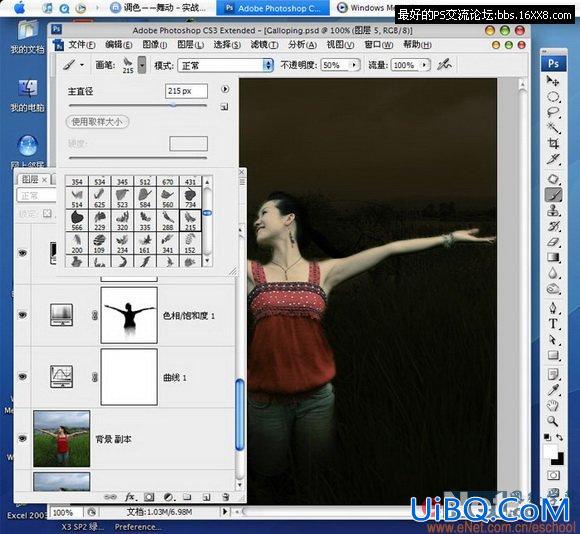The width and height of the screenshot is (580, 534).
Task: Open the 编辑 menu
Action: (x=118, y=45)
